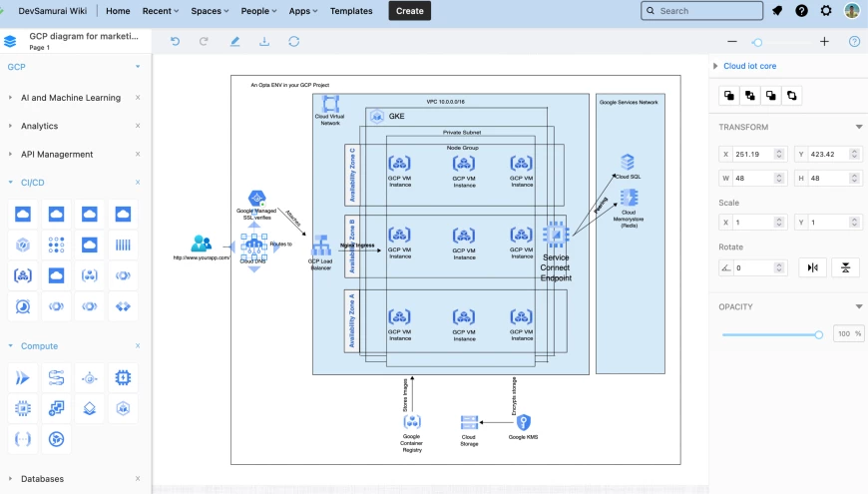
Task: Open the layers stack icon
Action: tap(10, 42)
